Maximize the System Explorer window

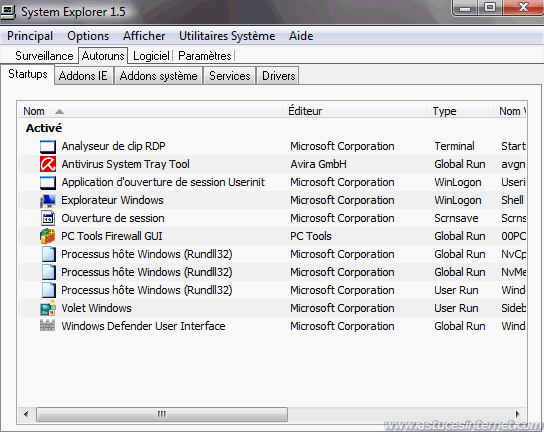(x=490, y=7)
